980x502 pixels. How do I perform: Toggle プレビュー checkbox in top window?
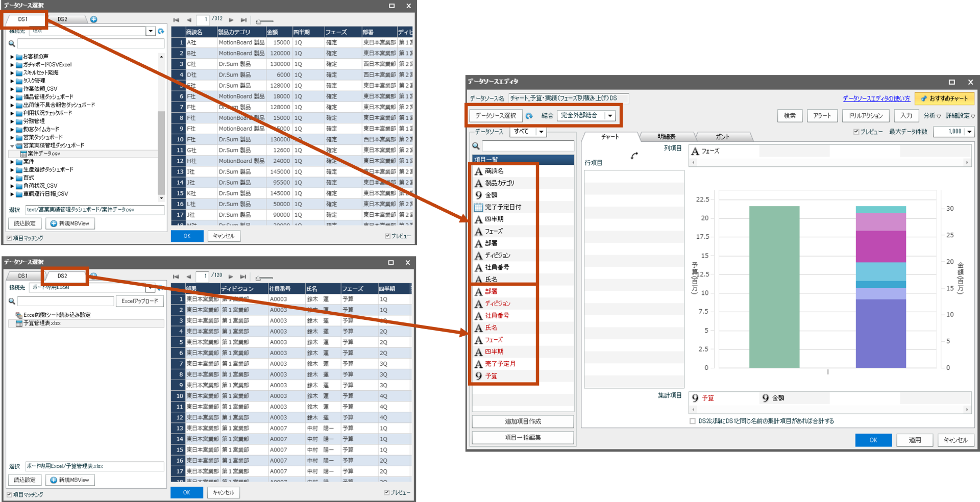click(x=387, y=236)
